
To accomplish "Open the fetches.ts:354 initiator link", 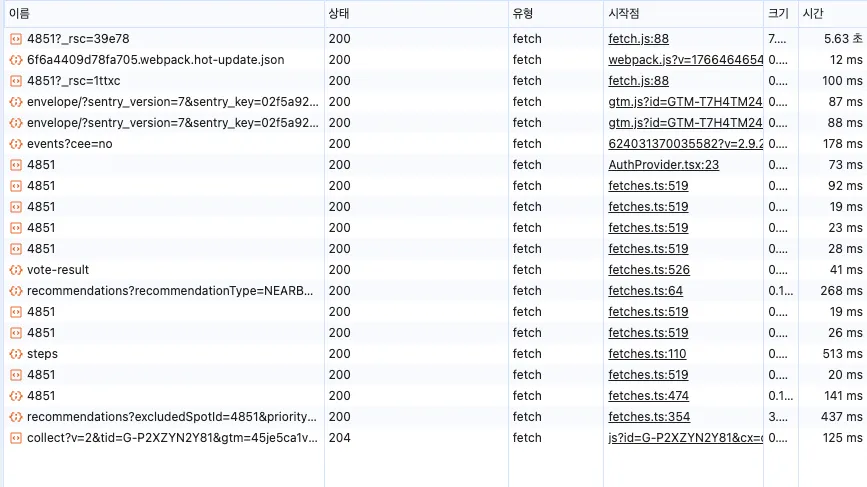I will point(648,417).
